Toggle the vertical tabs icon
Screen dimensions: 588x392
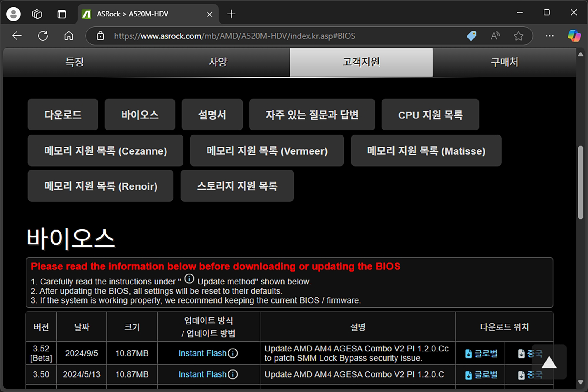tap(61, 14)
